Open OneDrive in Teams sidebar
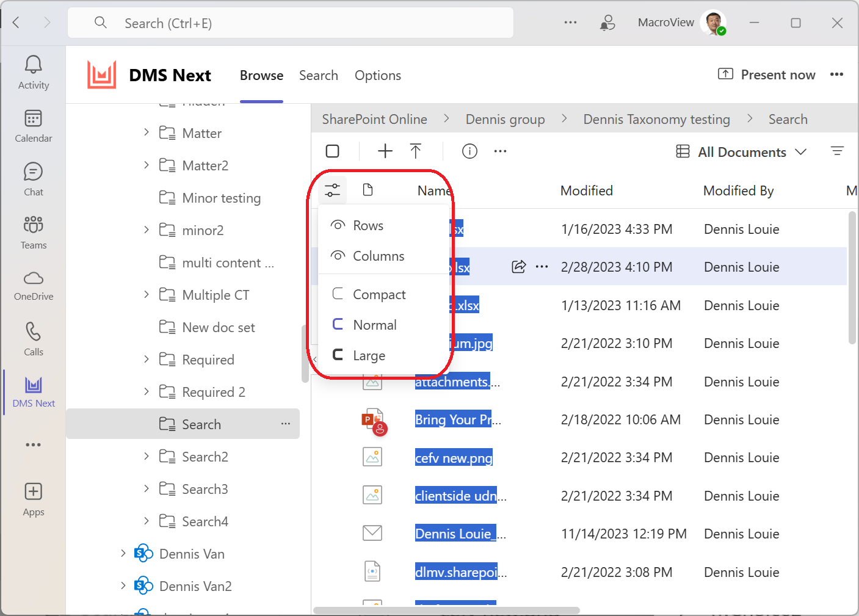Viewport: 859px width, 616px height. (33, 286)
